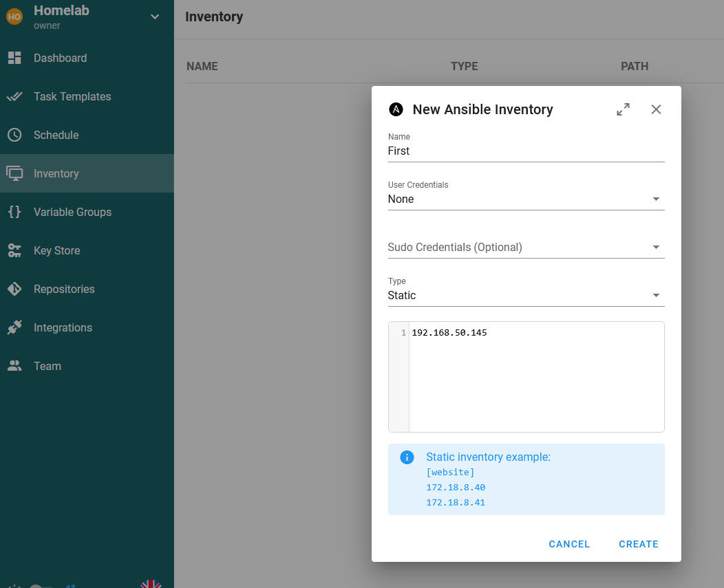Click the Team people icon
Screen dimensions: 724x588
pos(14,366)
